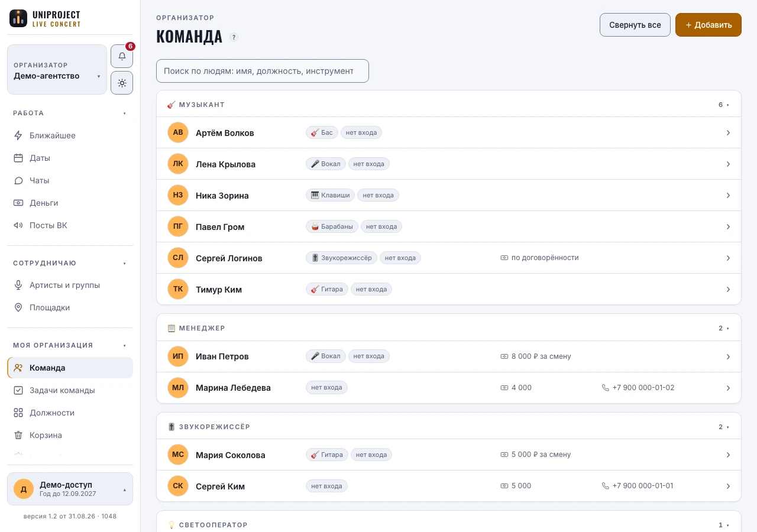This screenshot has height=532, width=757.
Task: Open Демо-агентство organization dropdown
Action: [57, 69]
